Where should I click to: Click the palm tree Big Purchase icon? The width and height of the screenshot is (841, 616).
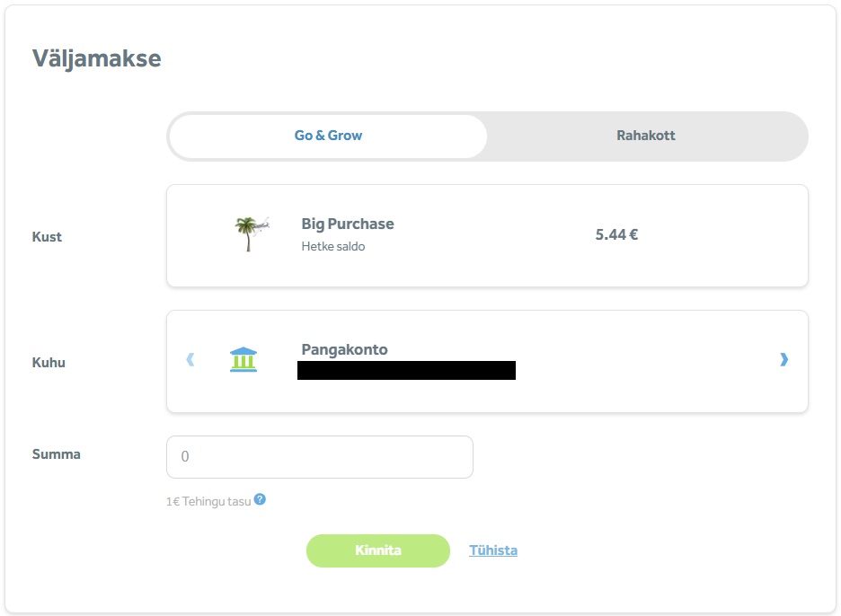pyautogui.click(x=246, y=234)
